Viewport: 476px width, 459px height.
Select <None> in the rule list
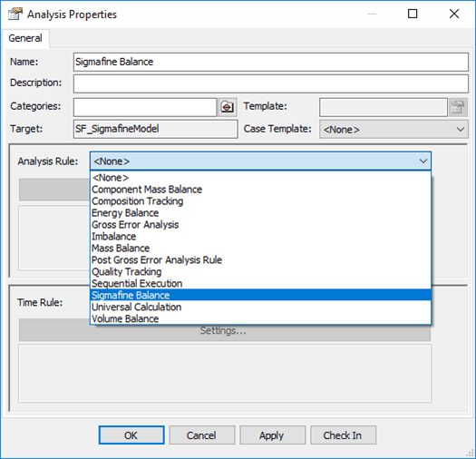point(260,178)
